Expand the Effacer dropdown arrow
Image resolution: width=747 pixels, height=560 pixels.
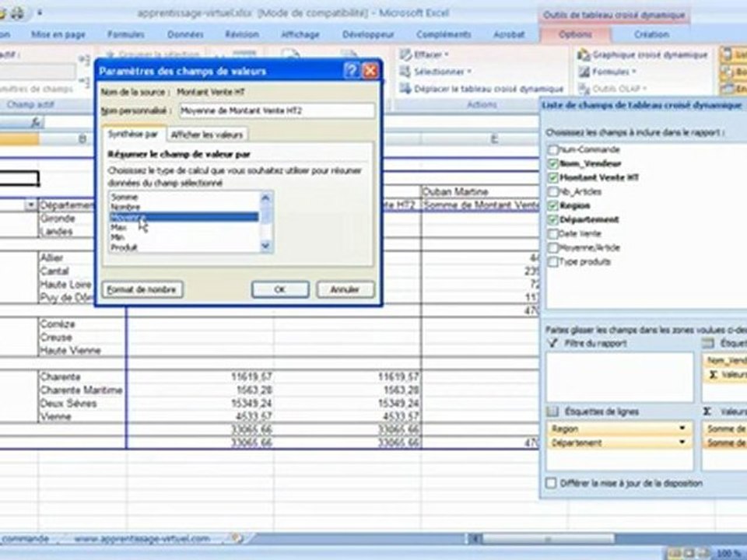coord(447,54)
